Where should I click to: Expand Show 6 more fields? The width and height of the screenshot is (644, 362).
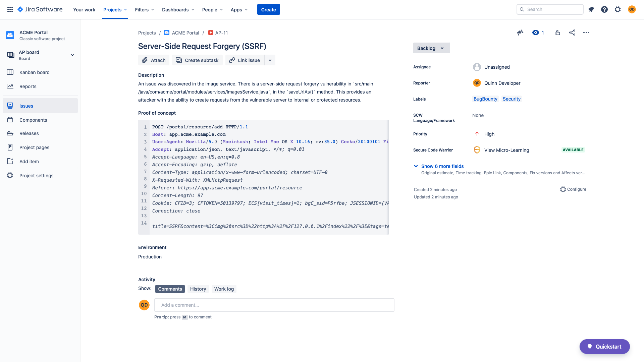point(442,166)
